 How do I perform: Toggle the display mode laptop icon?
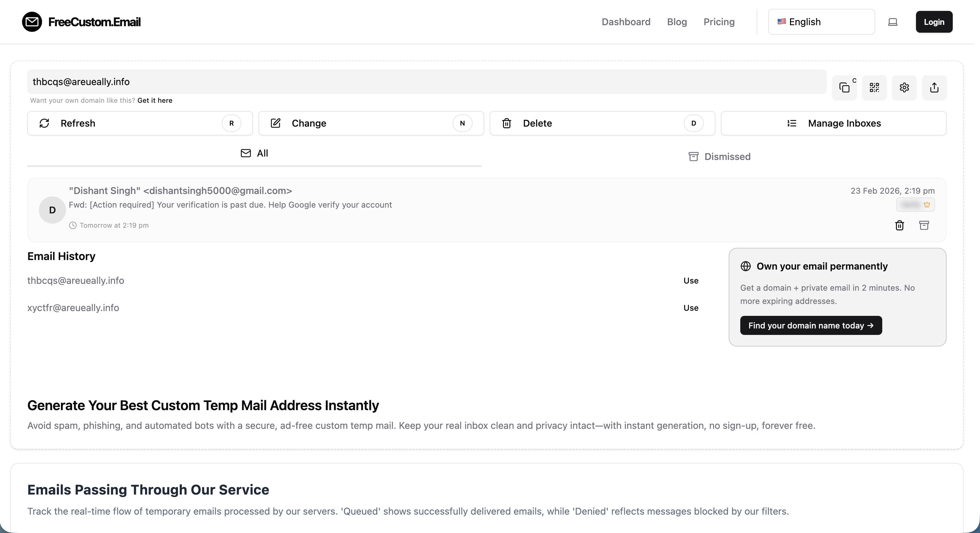coord(892,22)
